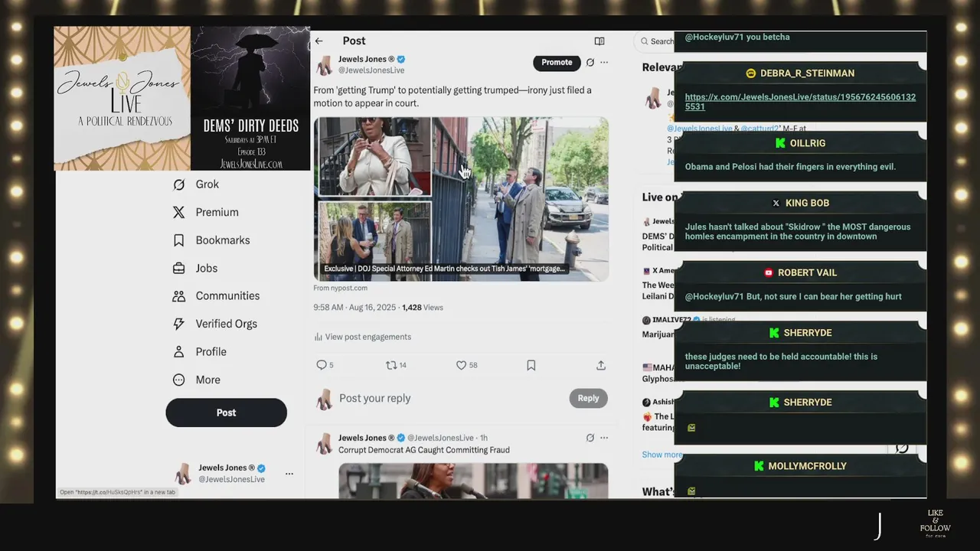Expand More options in the sidebar
This screenshot has width=980, height=551.
click(x=196, y=380)
